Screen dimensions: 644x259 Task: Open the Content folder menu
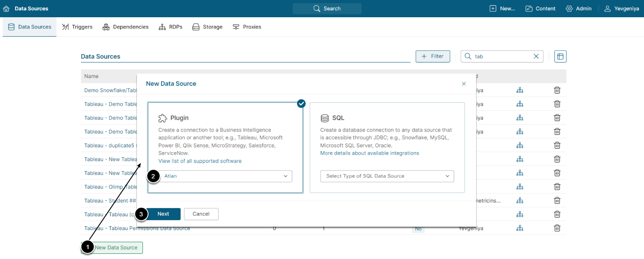click(x=540, y=9)
